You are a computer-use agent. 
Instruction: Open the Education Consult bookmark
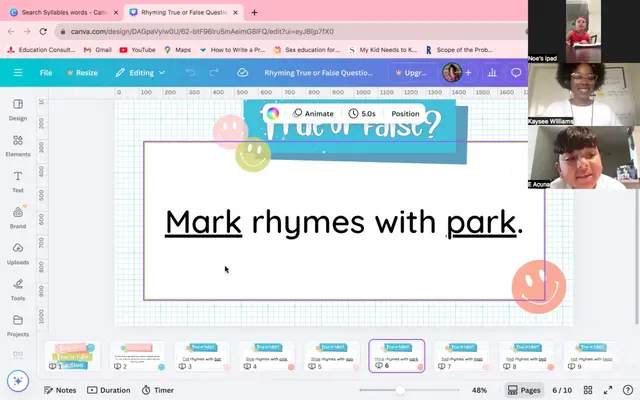click(41, 50)
